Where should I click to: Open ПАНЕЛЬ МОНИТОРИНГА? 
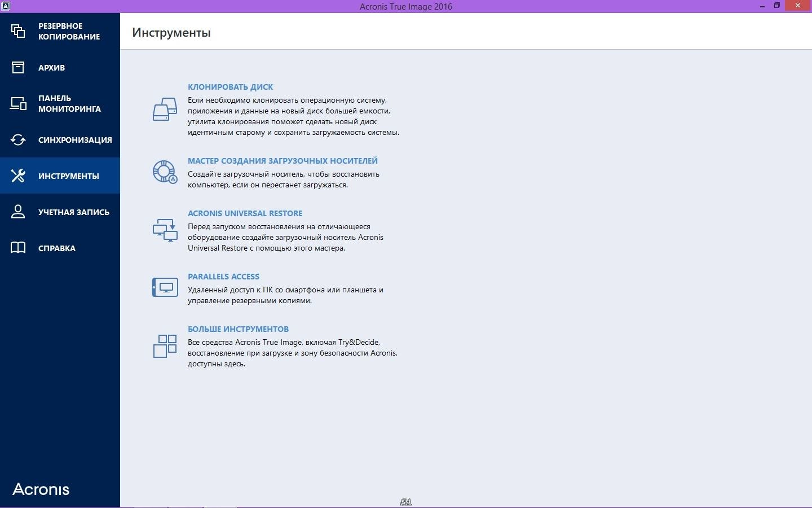(x=60, y=104)
